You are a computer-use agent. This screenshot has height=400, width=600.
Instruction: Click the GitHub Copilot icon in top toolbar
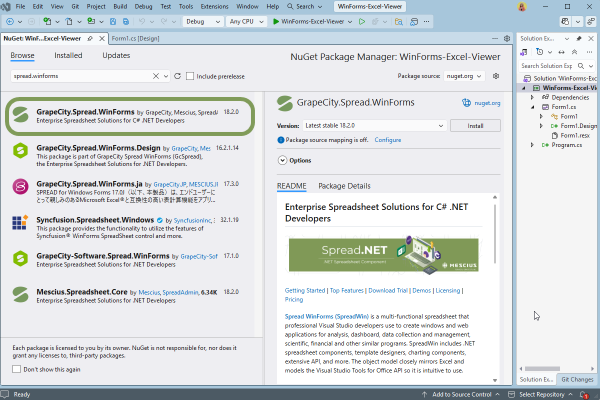click(x=565, y=22)
